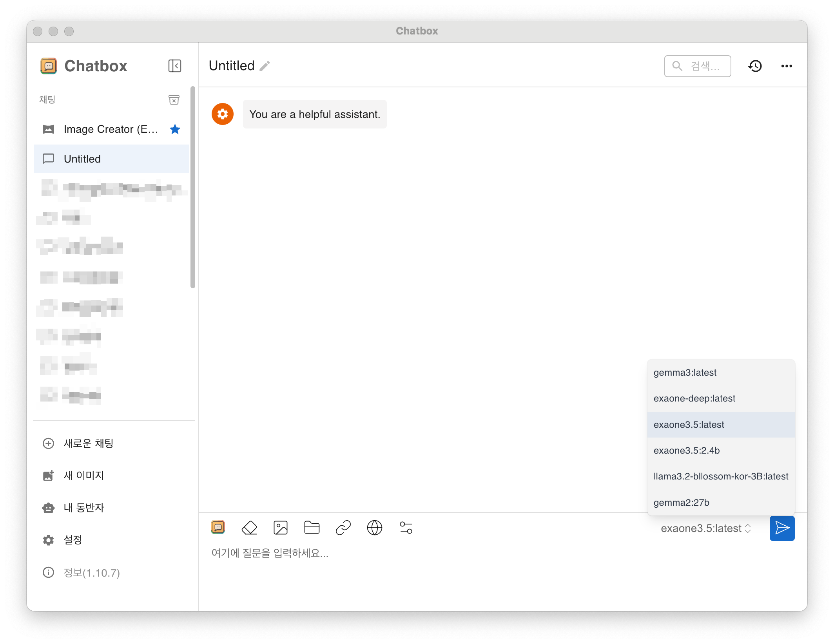This screenshot has height=644, width=834.
Task: Start a 새로운 채팅 new chat
Action: pyautogui.click(x=89, y=443)
